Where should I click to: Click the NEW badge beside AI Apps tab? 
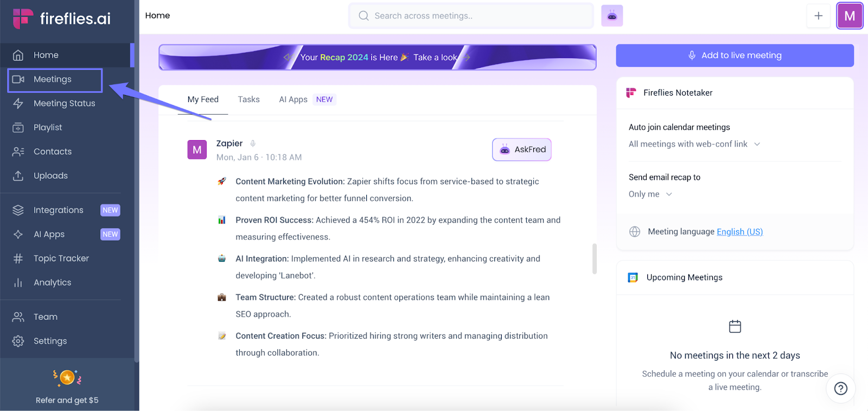click(x=324, y=99)
